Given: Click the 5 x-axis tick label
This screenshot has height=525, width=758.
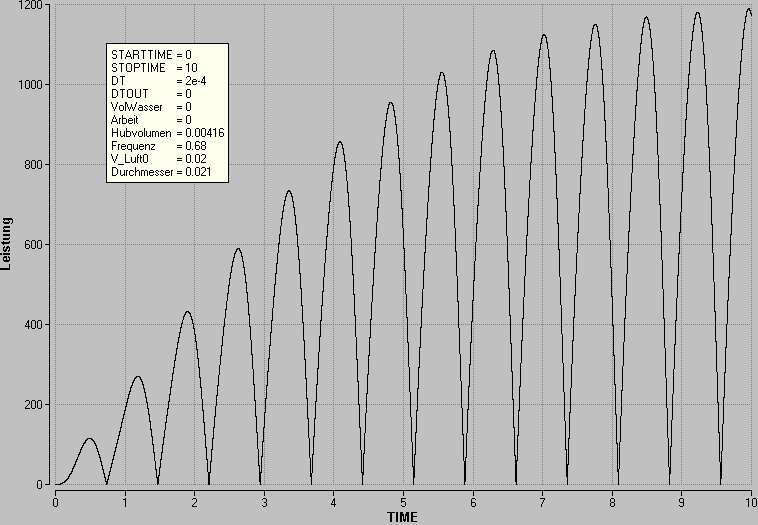Looking at the screenshot, I should 403,503.
